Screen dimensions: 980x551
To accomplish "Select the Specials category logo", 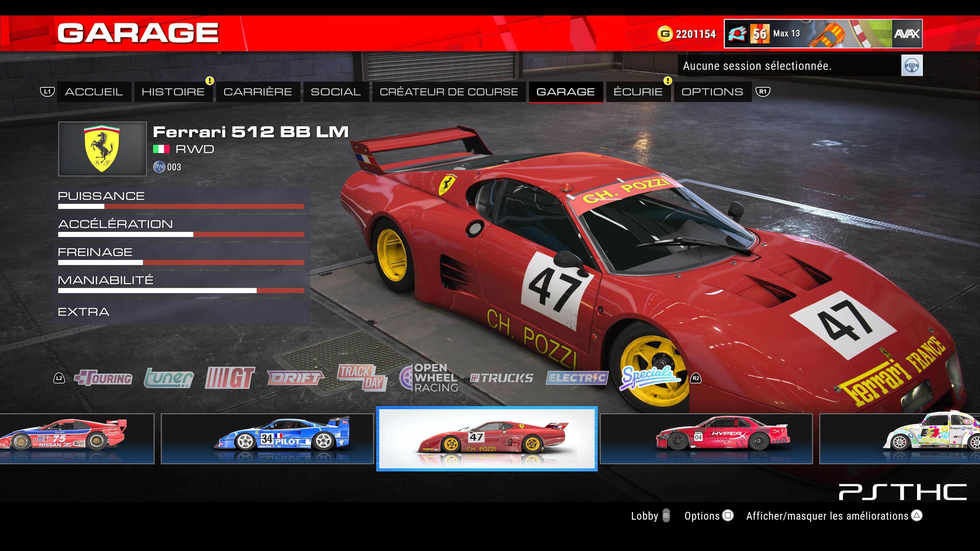I will tap(650, 378).
